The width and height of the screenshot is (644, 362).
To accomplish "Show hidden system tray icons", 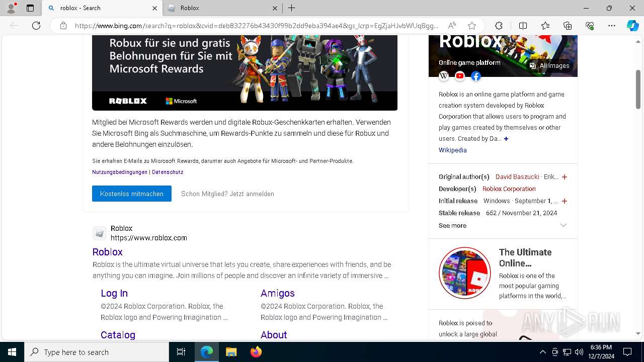I will (x=542, y=352).
